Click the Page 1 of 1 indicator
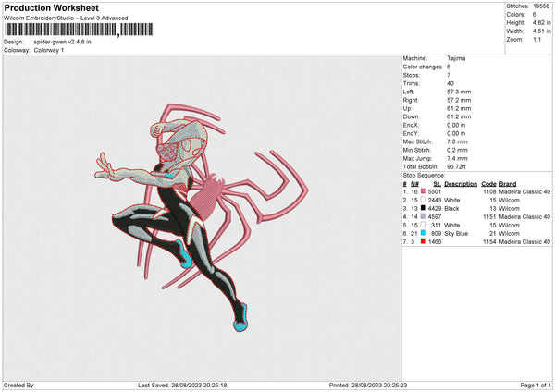The image size is (555, 392). (x=536, y=386)
